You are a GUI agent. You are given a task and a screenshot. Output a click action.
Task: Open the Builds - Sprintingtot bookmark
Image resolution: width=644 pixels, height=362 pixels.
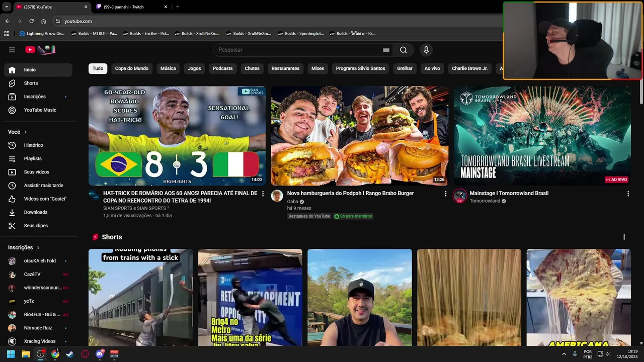[301, 33]
